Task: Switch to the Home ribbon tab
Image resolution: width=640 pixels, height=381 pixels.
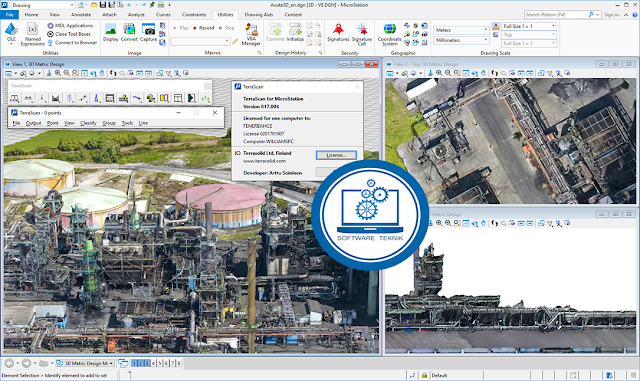Action: (31, 14)
